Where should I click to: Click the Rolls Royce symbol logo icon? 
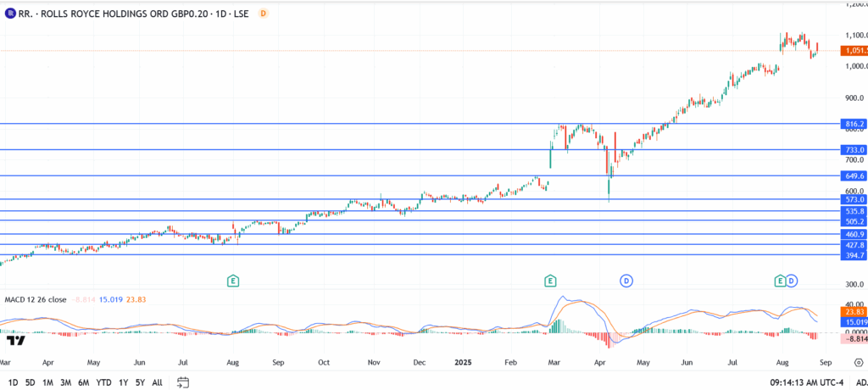point(10,14)
